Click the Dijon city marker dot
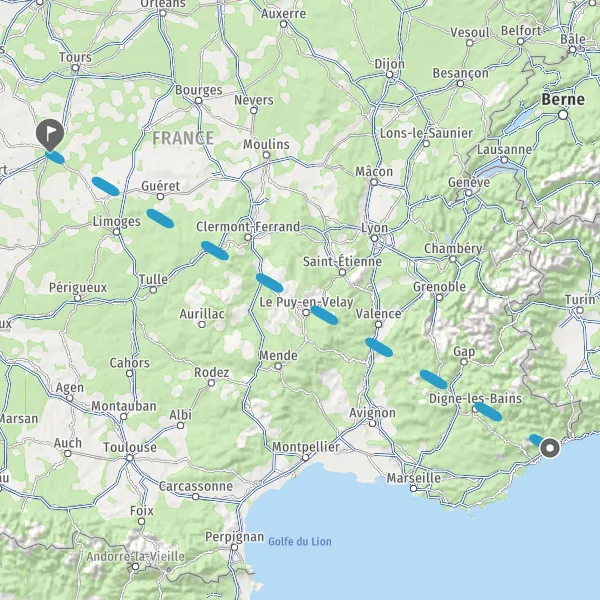Image resolution: width=600 pixels, height=600 pixels. click(390, 75)
